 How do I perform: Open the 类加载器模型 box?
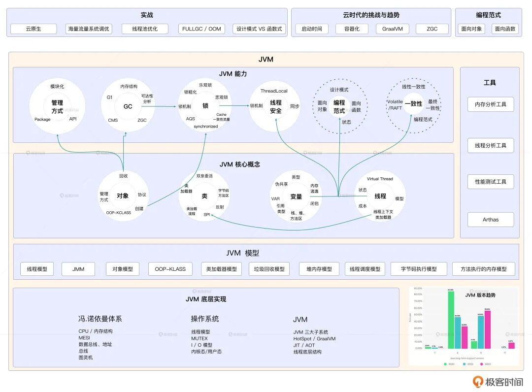point(222,269)
